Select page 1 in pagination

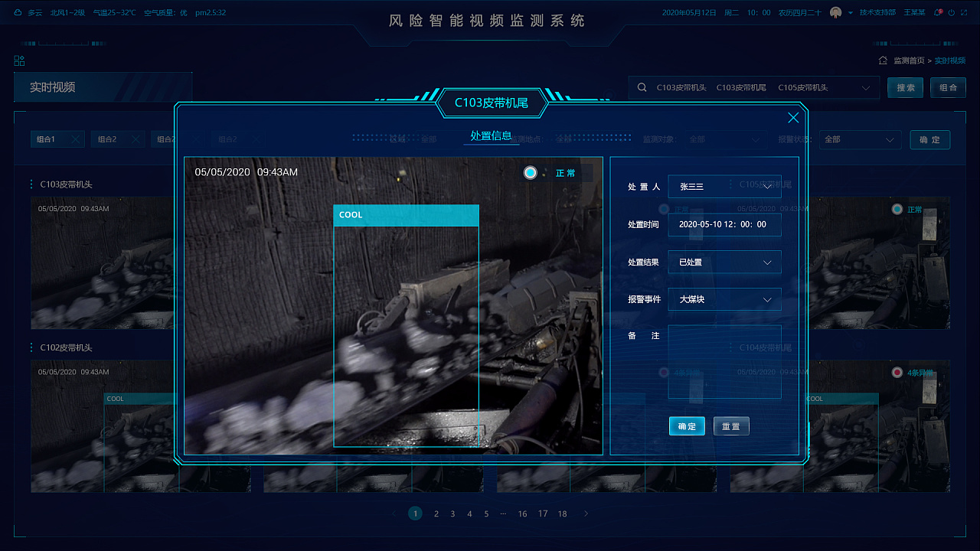click(x=415, y=514)
